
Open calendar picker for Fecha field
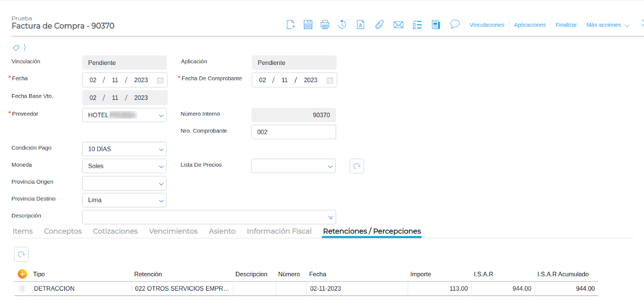click(x=160, y=80)
